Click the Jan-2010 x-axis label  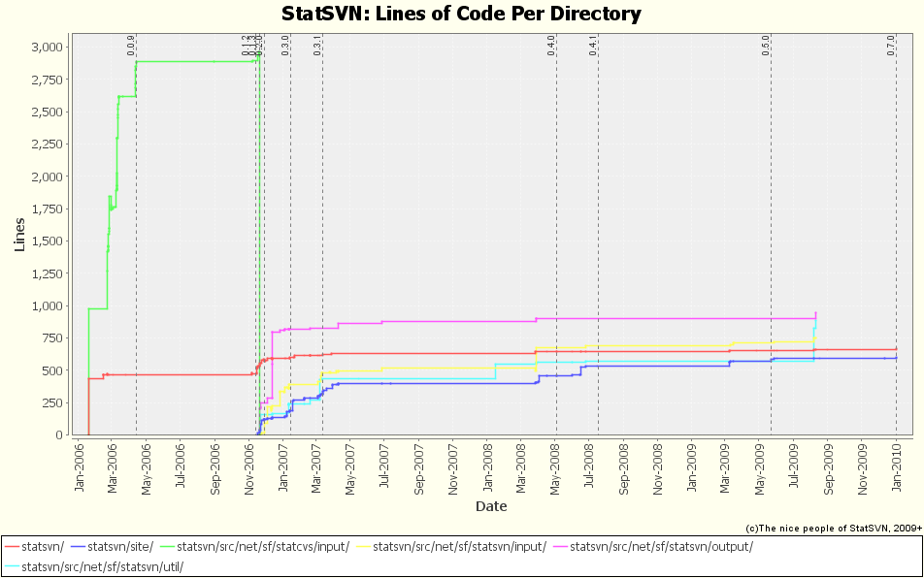click(896, 468)
